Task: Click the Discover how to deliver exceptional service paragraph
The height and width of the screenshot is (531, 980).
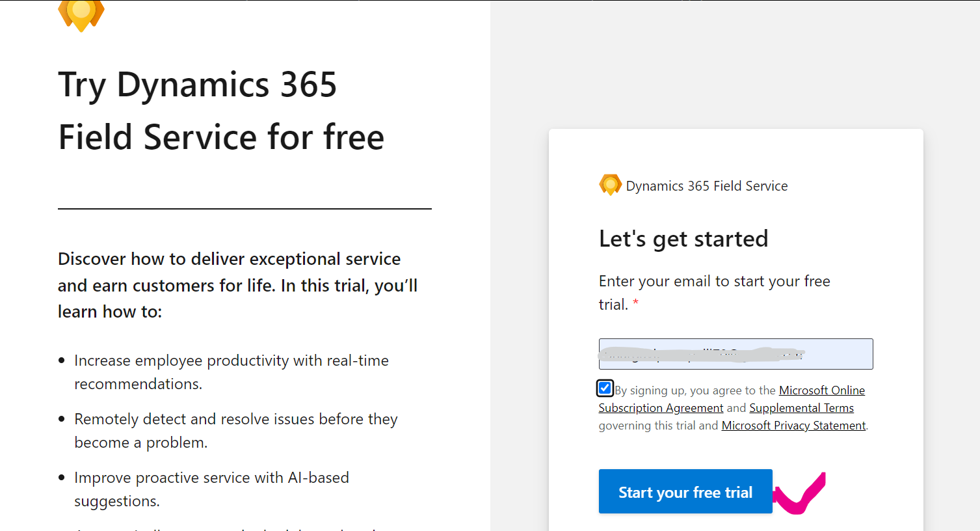Action: tap(238, 285)
